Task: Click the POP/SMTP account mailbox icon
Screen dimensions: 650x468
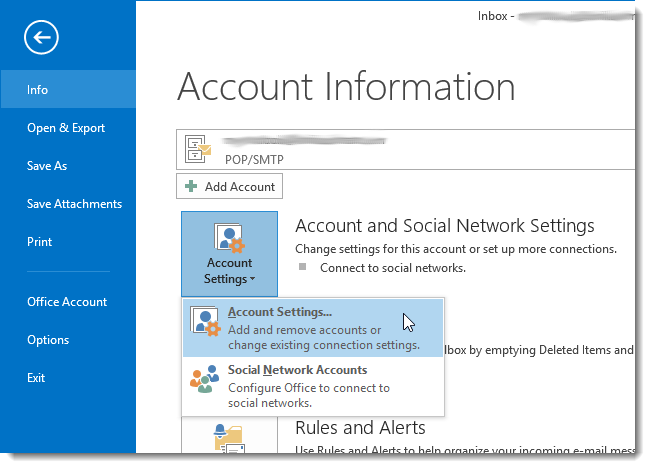Action: point(198,149)
